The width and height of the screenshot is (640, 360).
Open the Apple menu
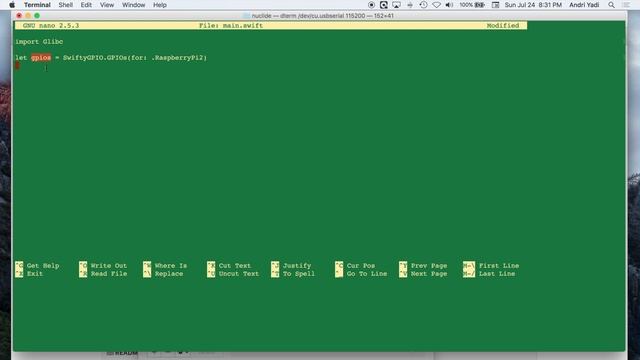12,5
